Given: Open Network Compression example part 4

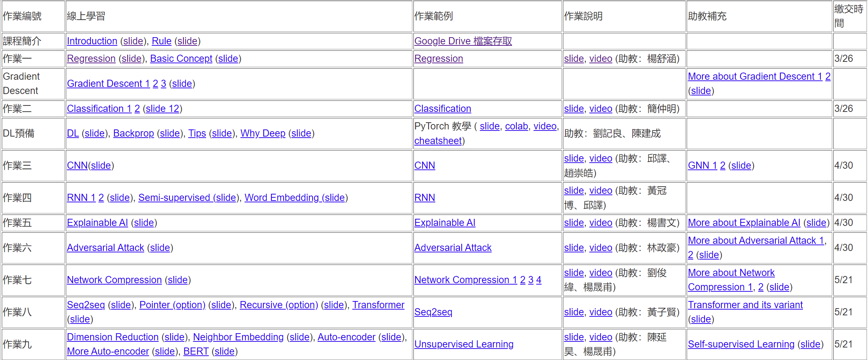Looking at the screenshot, I should [x=539, y=280].
